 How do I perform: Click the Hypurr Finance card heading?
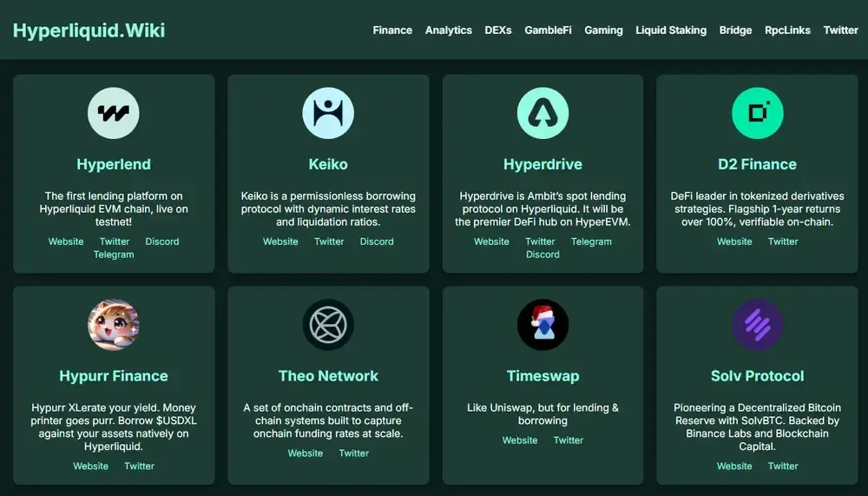(x=114, y=376)
